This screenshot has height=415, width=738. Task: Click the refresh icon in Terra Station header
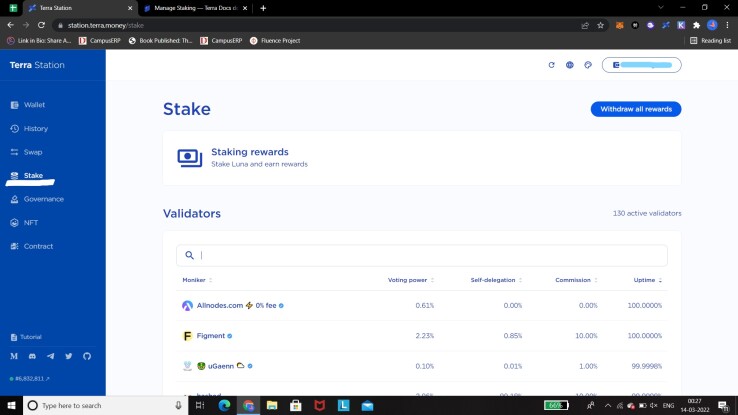tap(551, 65)
